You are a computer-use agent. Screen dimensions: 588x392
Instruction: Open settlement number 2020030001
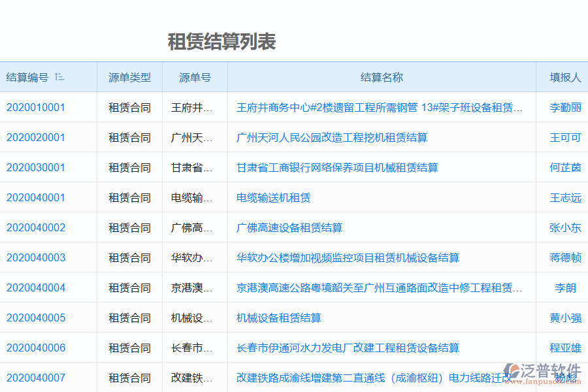[x=35, y=167]
